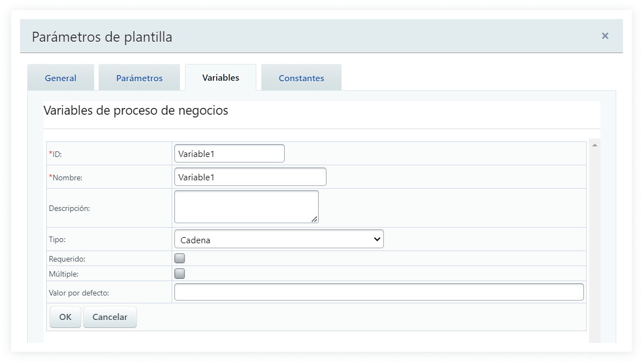Focus the Nombre input field
This screenshot has height=364, width=643.
pyautogui.click(x=250, y=177)
